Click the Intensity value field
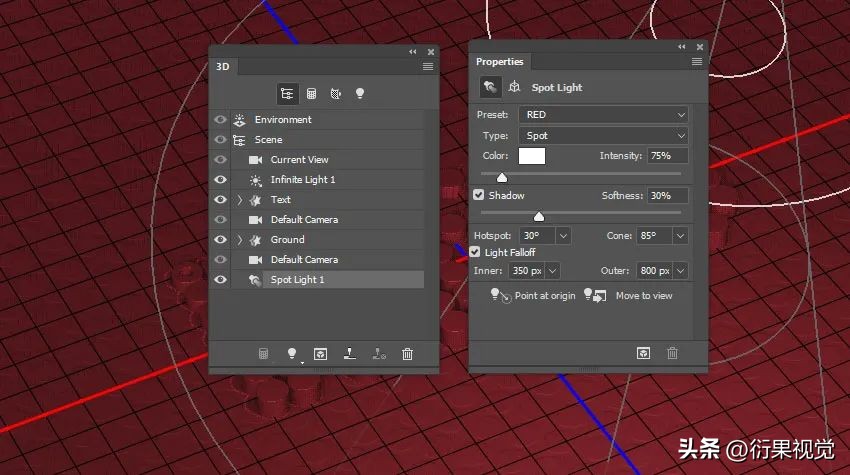 (x=666, y=156)
